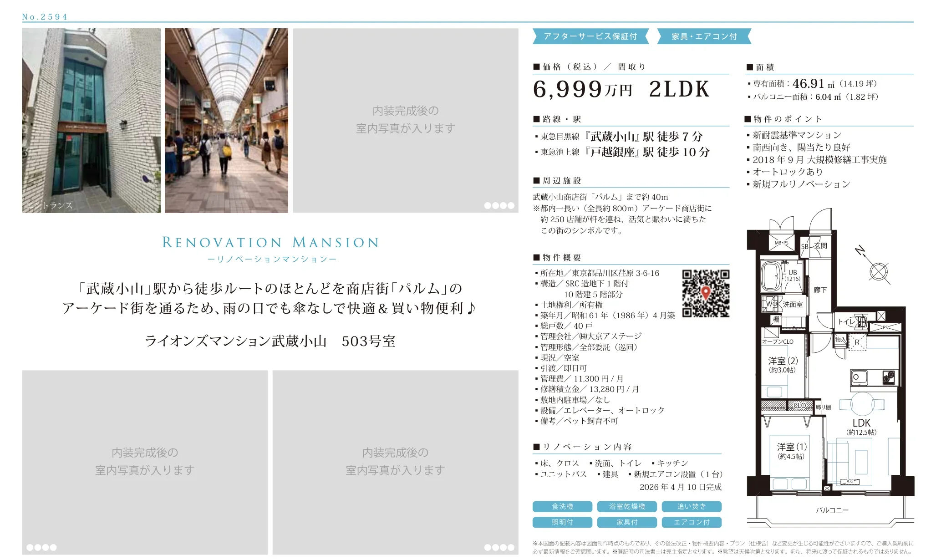Open the entrance photo thumbnail

(x=91, y=121)
